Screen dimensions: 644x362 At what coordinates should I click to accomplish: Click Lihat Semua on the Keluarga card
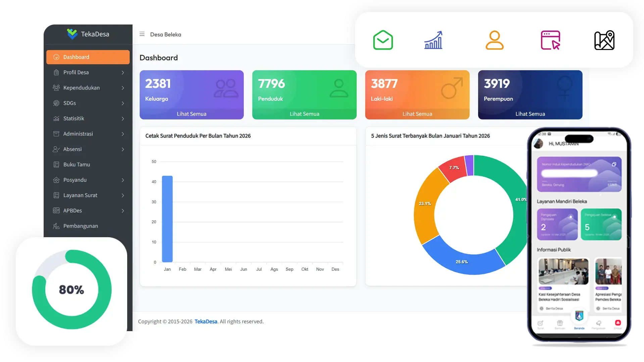[x=191, y=114]
